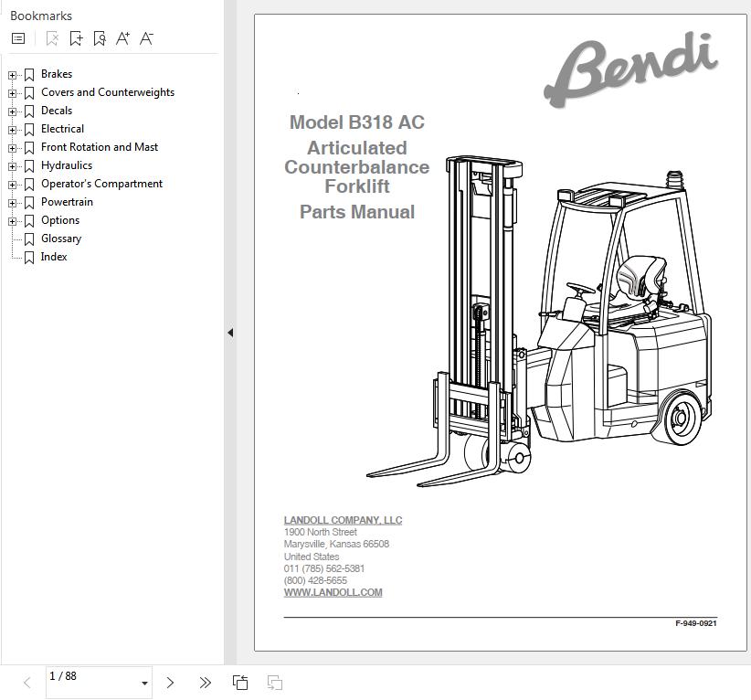Jump to the last page
Image resolution: width=751 pixels, height=700 pixels.
[205, 683]
